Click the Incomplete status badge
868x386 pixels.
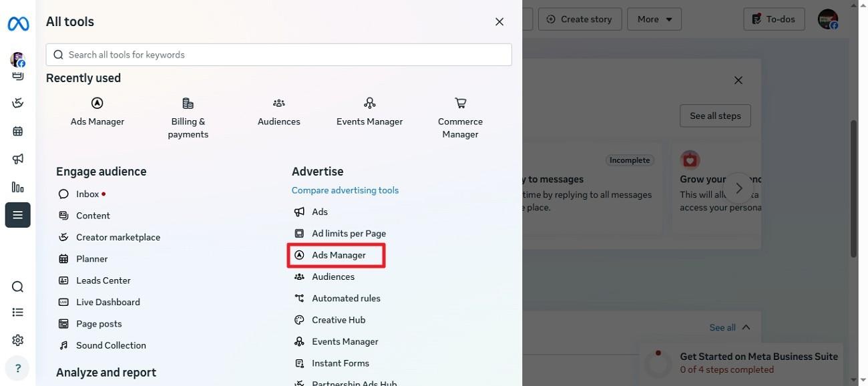coord(630,160)
